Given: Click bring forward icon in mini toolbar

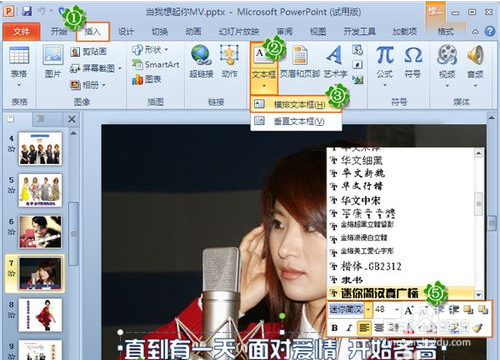Looking at the screenshot, I should click(468, 310).
